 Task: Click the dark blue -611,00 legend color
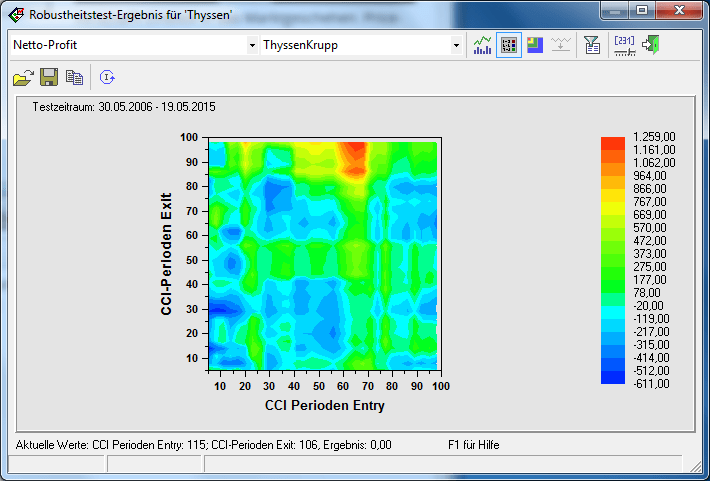coord(613,377)
